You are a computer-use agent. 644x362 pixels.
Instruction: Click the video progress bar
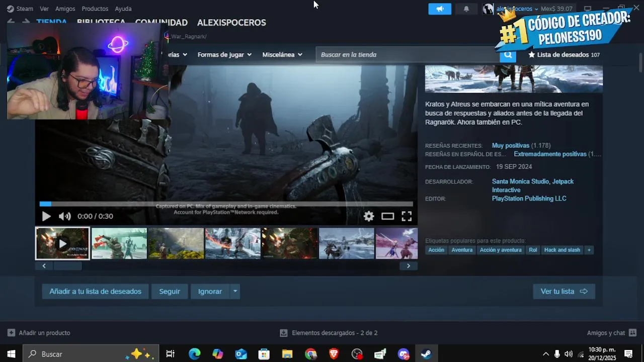[x=226, y=204]
